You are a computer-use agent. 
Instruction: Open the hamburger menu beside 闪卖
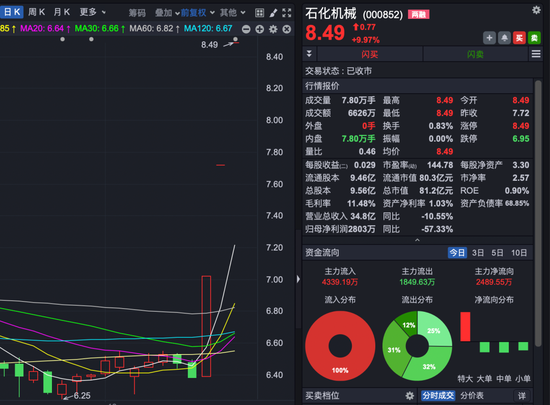point(536,54)
